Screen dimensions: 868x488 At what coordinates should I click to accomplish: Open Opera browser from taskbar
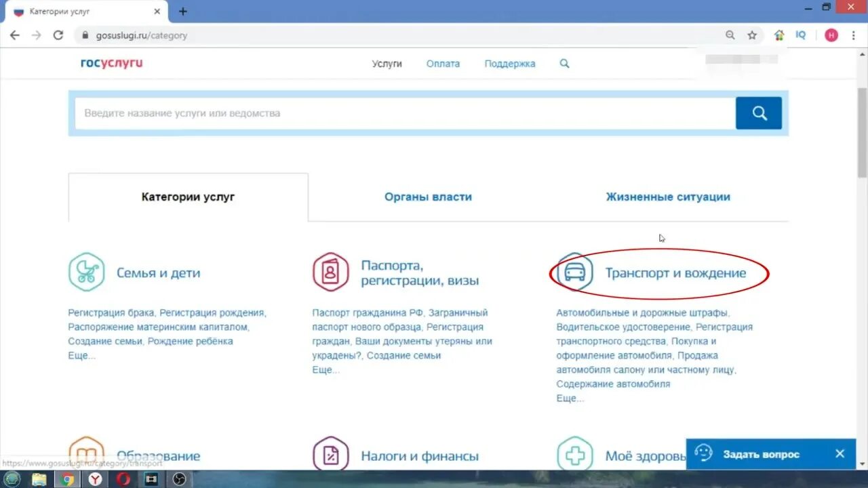click(x=123, y=479)
